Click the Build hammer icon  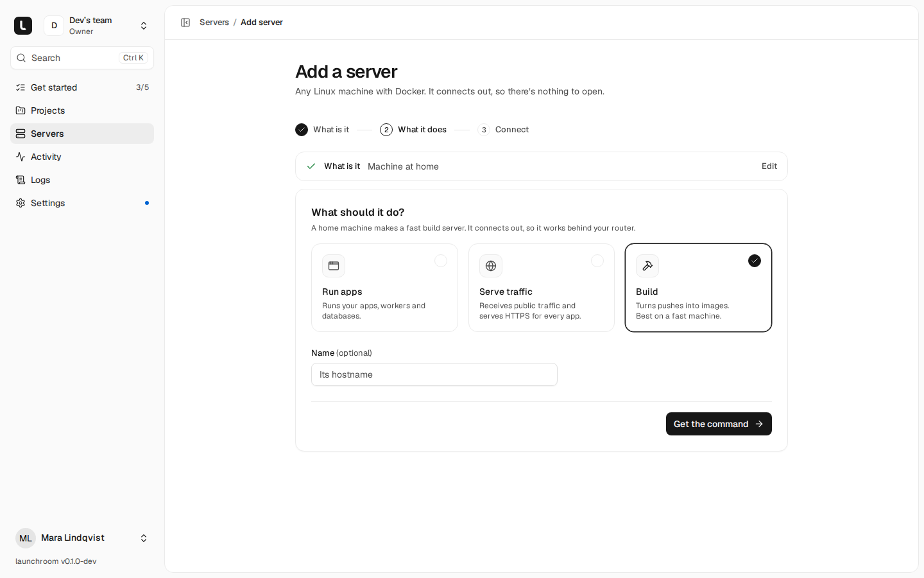point(647,266)
